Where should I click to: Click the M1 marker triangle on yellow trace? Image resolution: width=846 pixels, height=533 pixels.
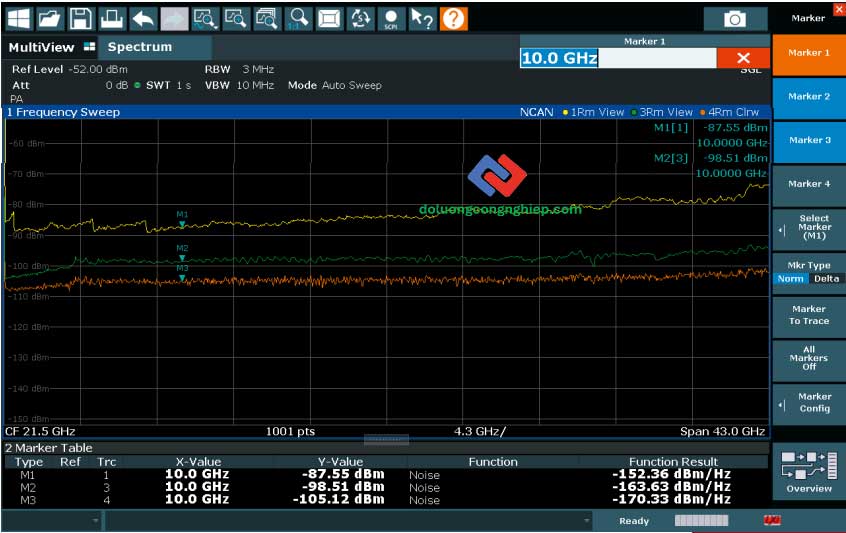pos(182,224)
